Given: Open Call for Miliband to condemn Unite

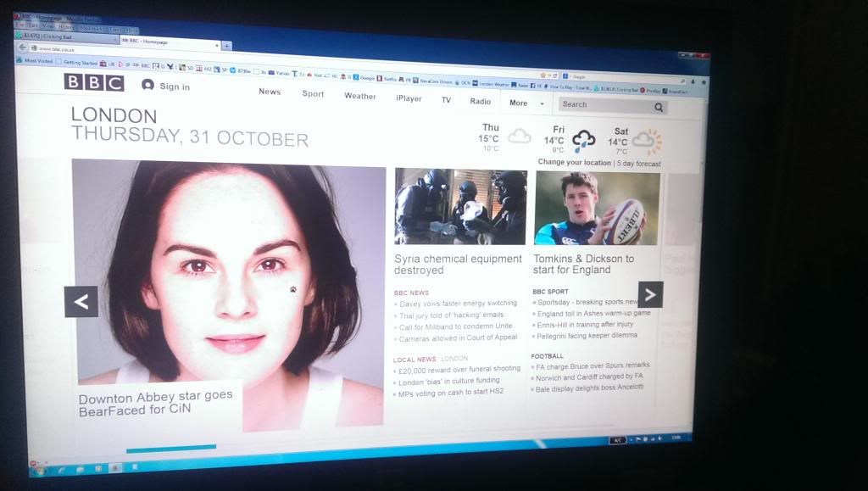Looking at the screenshot, I should pos(455,326).
